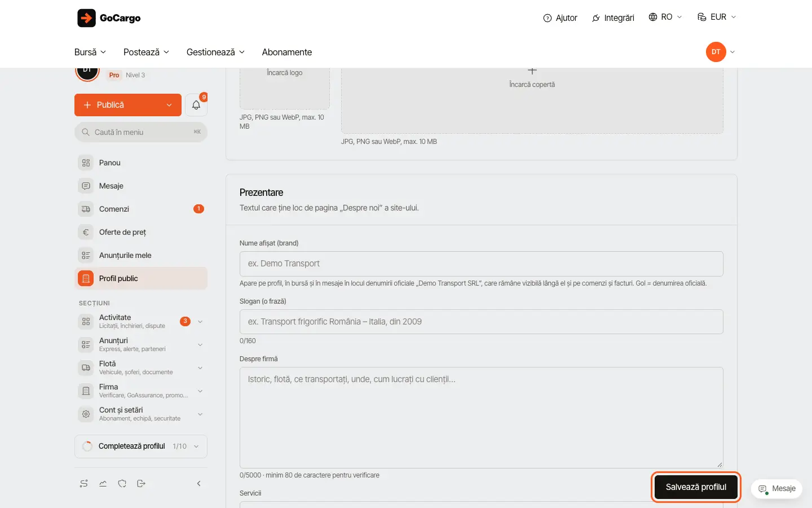812x508 pixels.
Task: Focus the Slogan (o frază) field
Action: point(481,322)
